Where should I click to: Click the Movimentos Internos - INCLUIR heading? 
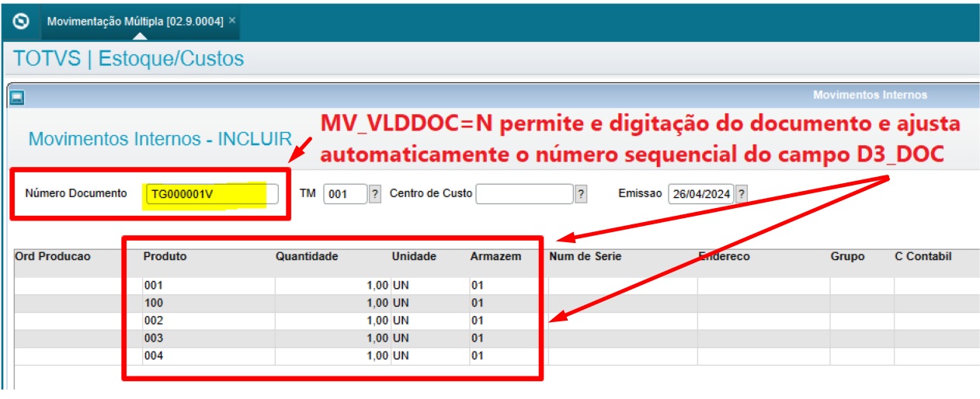point(160,140)
